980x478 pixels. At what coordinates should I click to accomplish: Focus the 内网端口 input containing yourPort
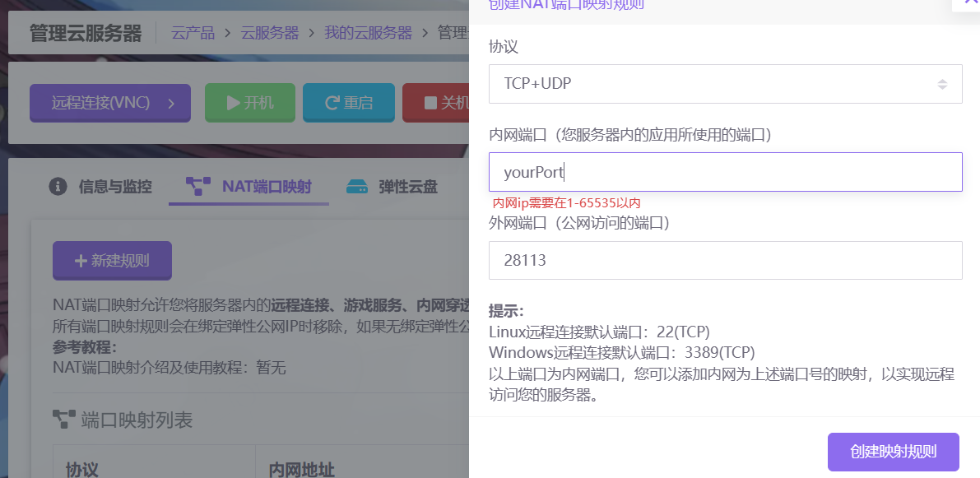click(725, 172)
